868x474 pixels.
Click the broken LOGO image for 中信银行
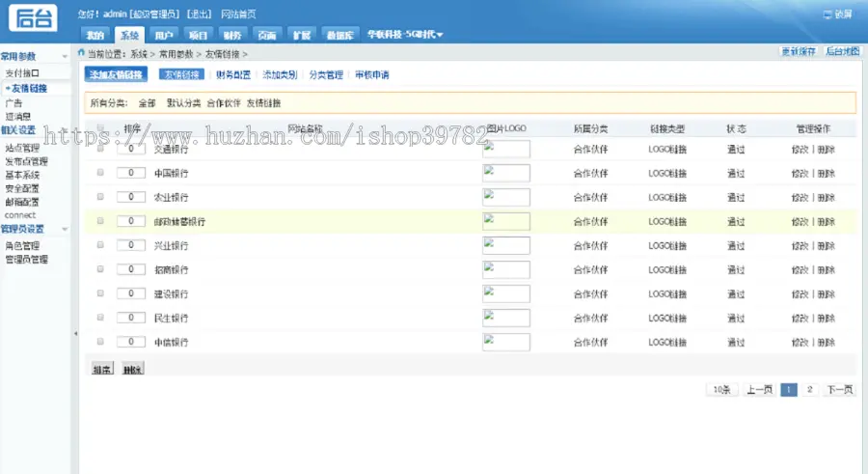pos(506,342)
